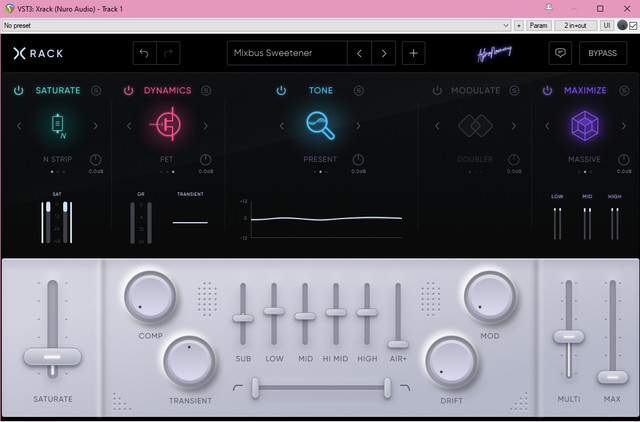Click the SUB band fader
This screenshot has width=640, height=422.
coord(243,318)
